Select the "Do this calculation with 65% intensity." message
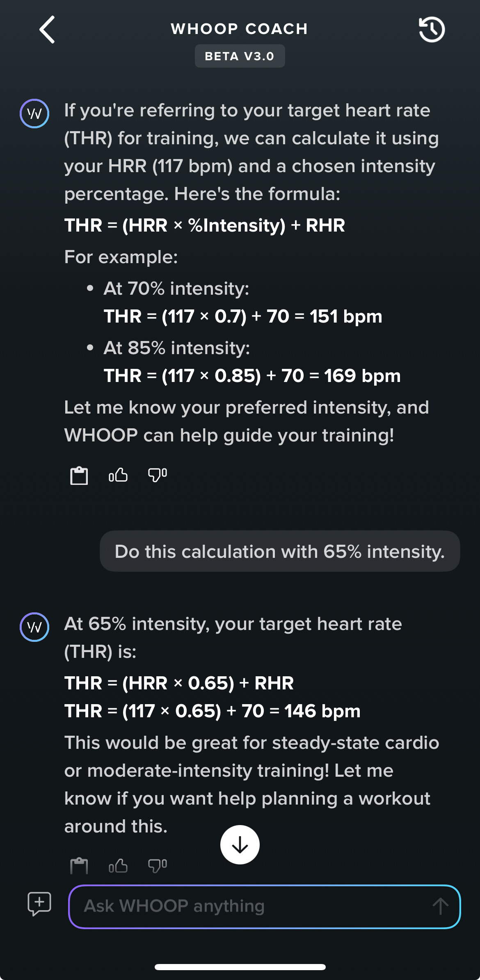Viewport: 480px width, 980px height. (x=280, y=551)
